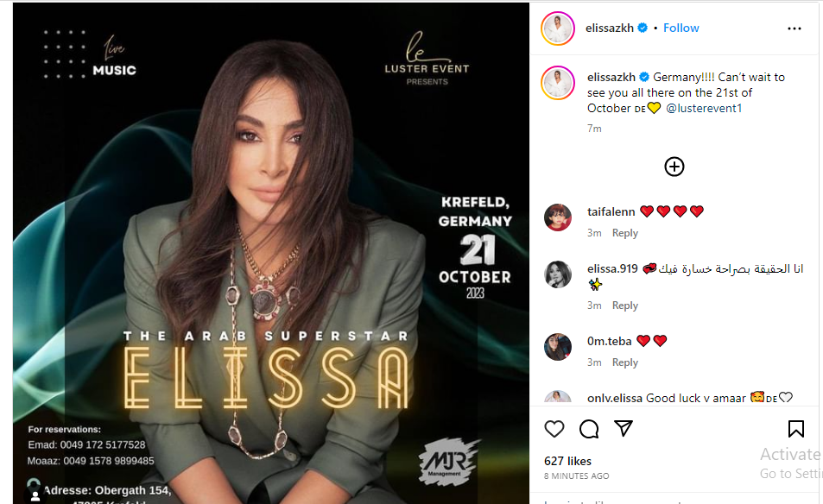This screenshot has height=504, width=823.
Task: Open the 0m.teba username link
Action: pos(609,341)
